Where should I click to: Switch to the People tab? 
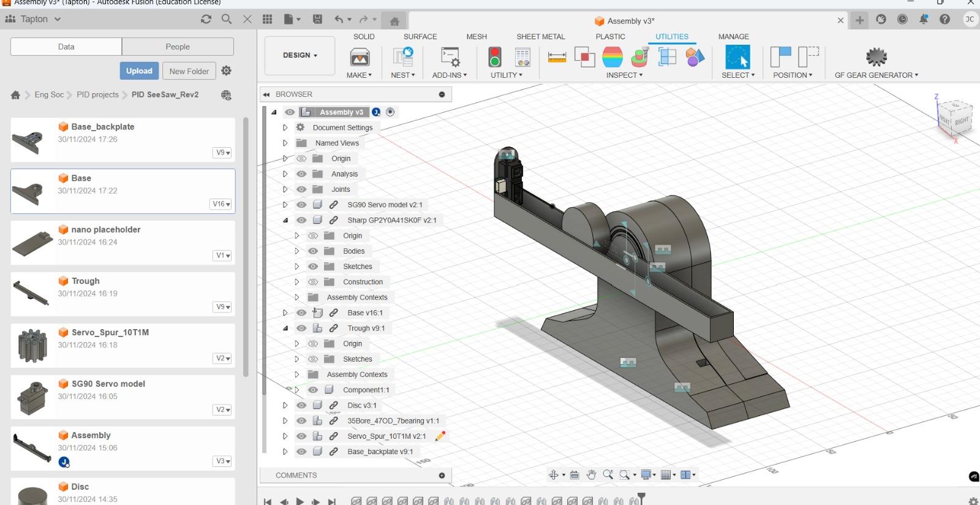178,47
